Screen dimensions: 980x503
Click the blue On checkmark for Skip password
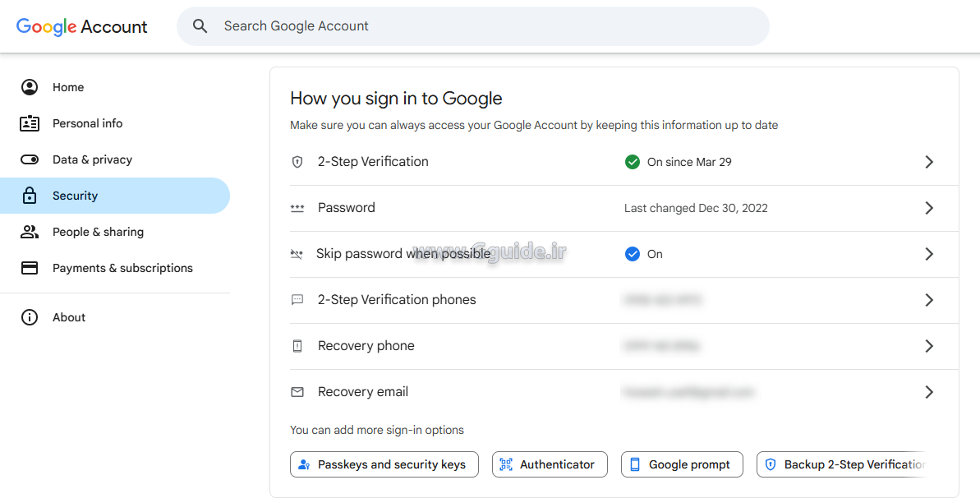(633, 254)
